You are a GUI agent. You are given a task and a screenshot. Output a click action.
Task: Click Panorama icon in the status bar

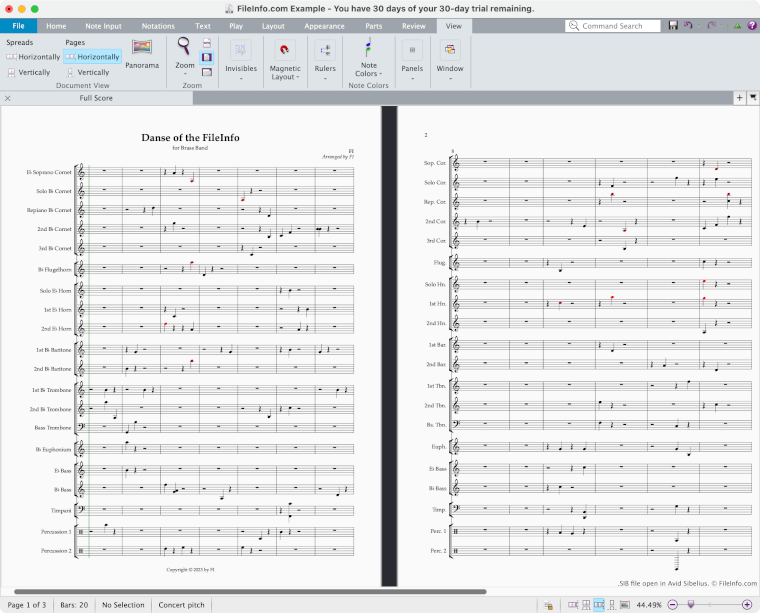[x=625, y=605]
